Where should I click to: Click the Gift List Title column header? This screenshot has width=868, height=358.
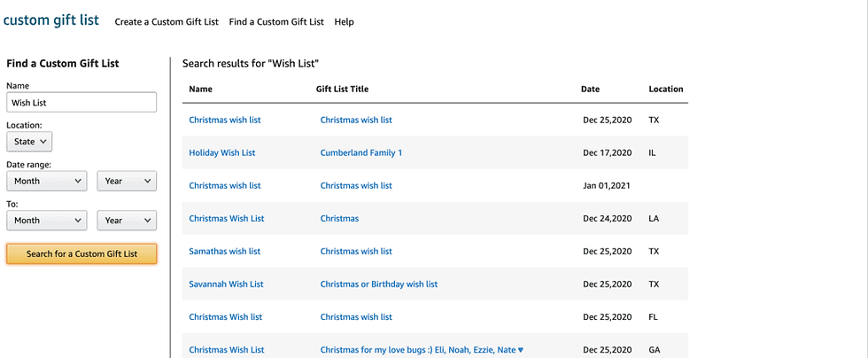[342, 89]
